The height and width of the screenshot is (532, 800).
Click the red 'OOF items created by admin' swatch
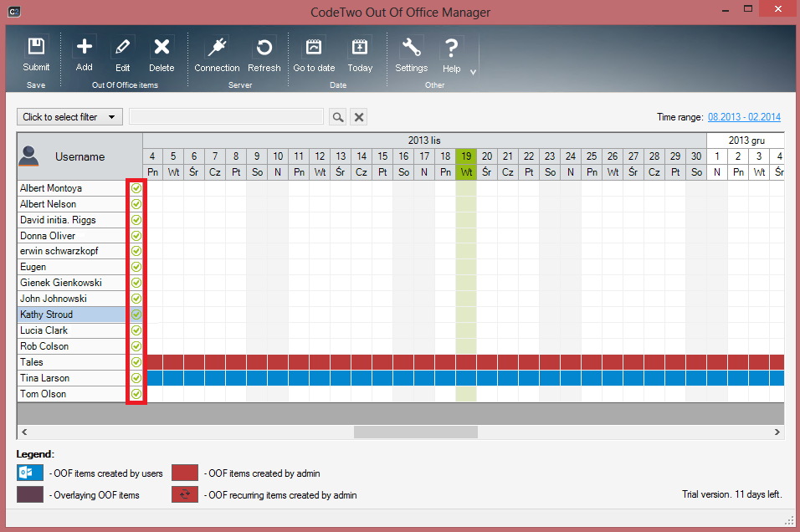point(185,473)
